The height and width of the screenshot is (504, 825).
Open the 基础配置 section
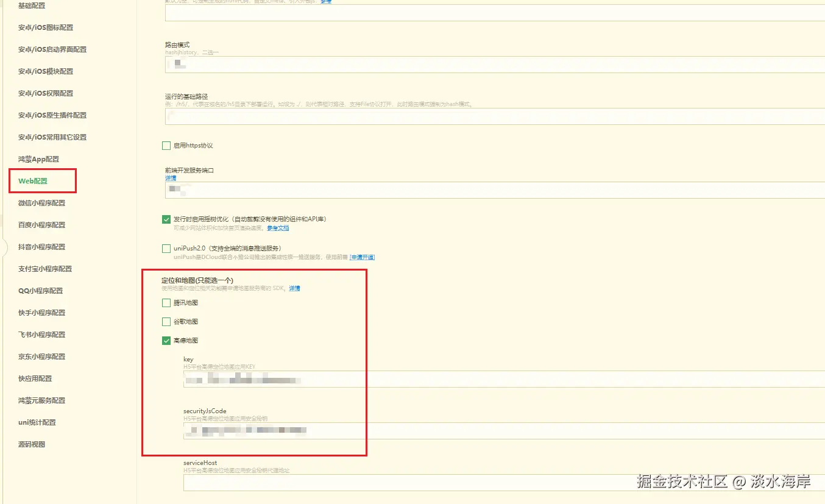[x=32, y=5]
